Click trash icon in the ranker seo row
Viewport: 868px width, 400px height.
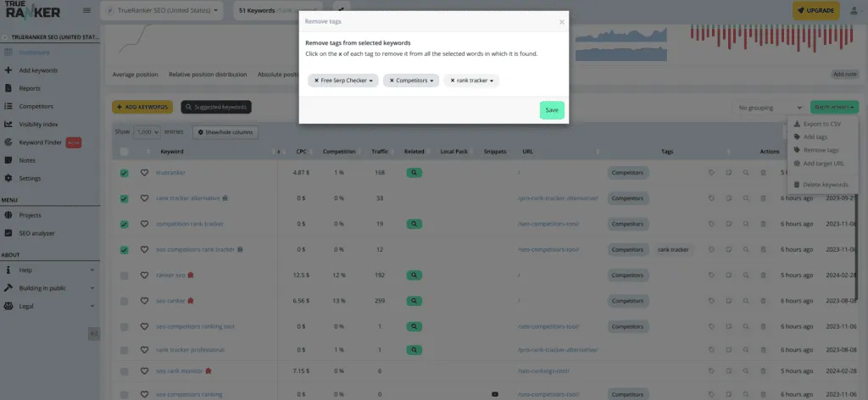coord(763,275)
